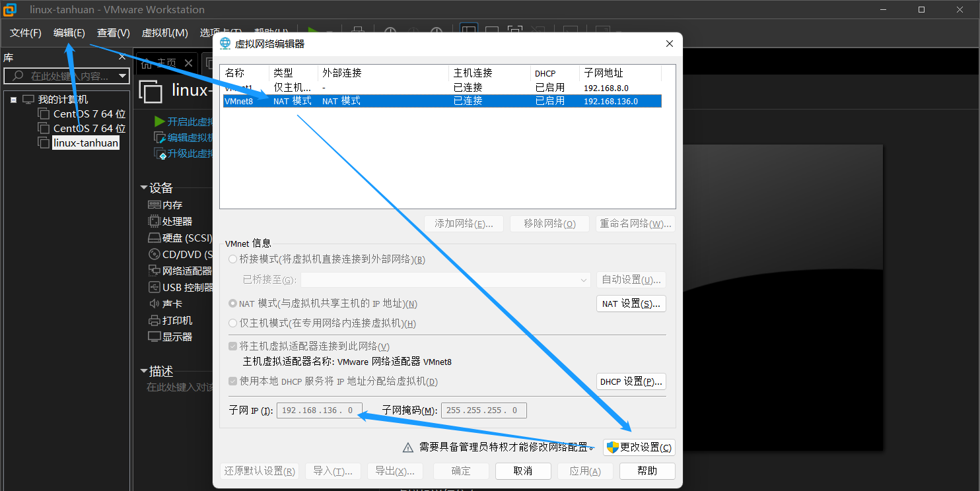Click the warning triangle beside administrator notice

click(x=409, y=447)
